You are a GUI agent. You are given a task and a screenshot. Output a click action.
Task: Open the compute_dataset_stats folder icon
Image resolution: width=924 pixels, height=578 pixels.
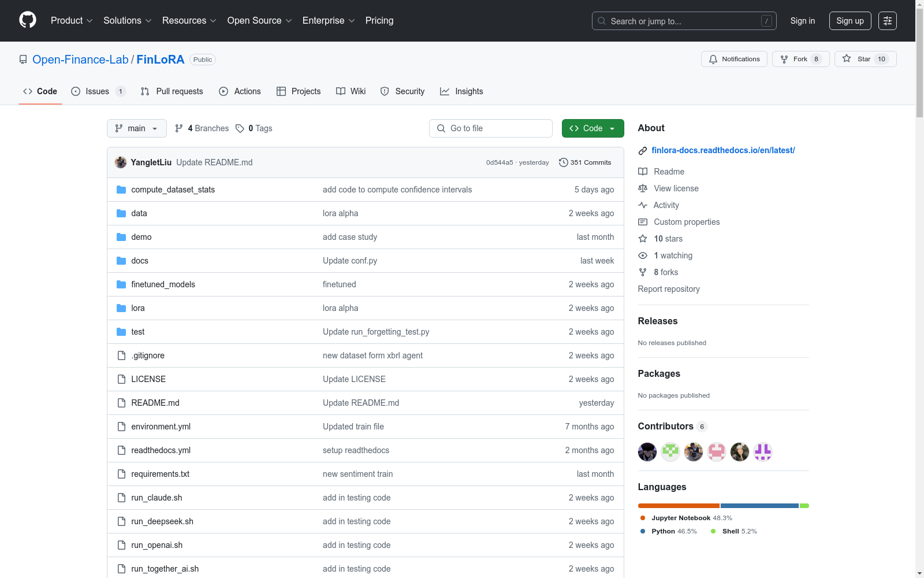point(121,190)
